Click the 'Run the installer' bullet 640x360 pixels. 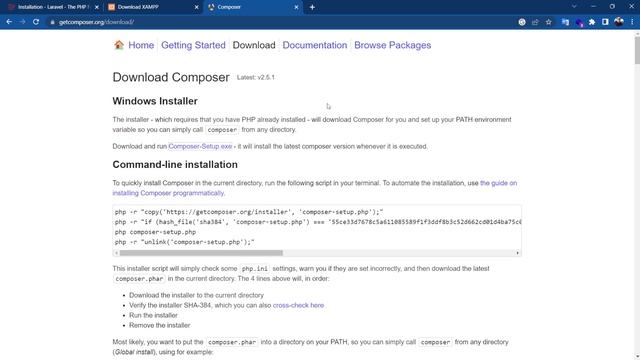(x=153, y=315)
